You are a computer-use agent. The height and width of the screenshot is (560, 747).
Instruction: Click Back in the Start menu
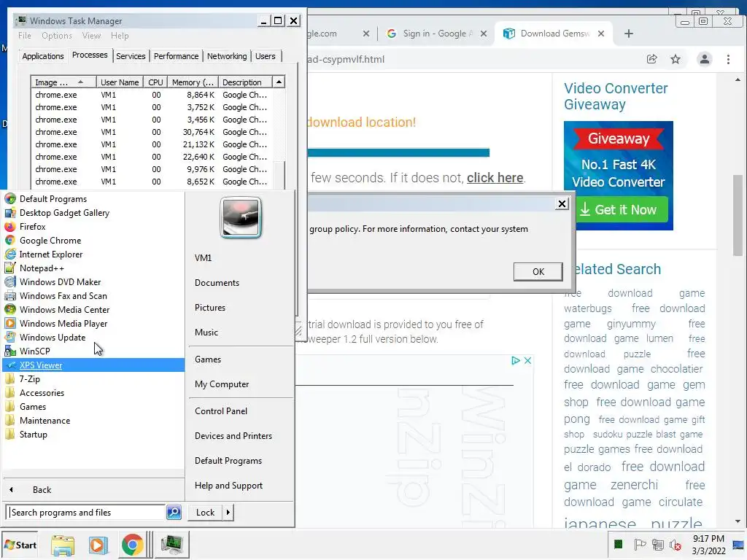(42, 489)
